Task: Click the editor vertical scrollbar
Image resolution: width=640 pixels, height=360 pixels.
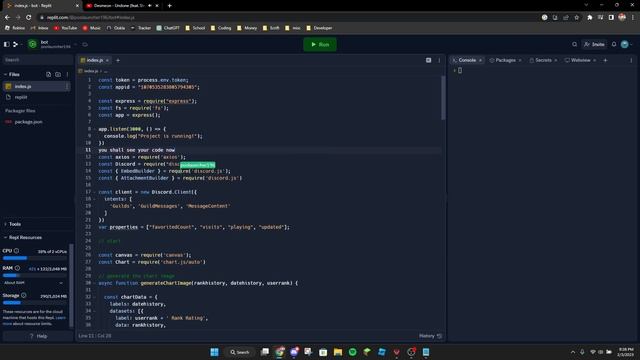Action: (443, 98)
